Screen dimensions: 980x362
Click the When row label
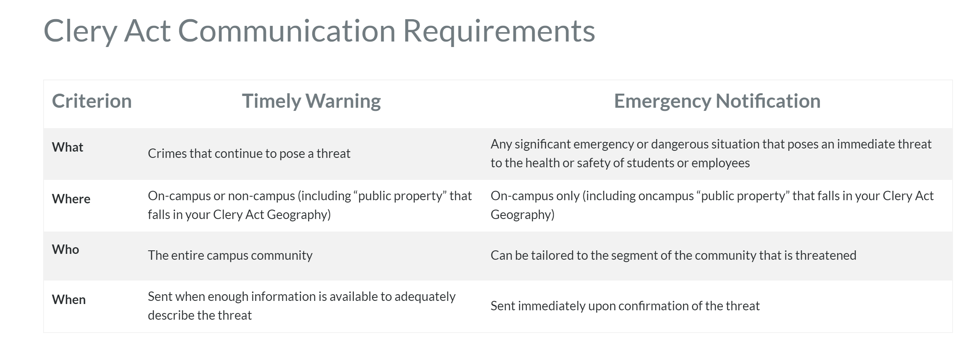tap(69, 300)
